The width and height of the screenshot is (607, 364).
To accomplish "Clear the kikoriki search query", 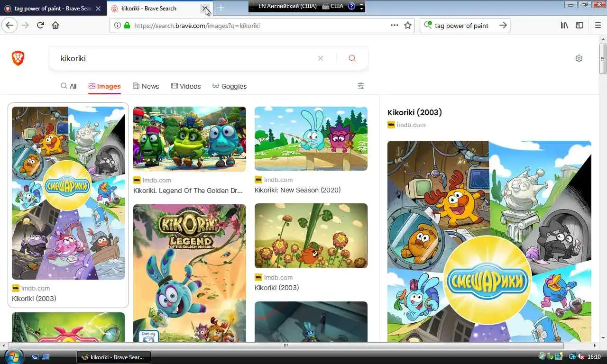I will (x=321, y=58).
